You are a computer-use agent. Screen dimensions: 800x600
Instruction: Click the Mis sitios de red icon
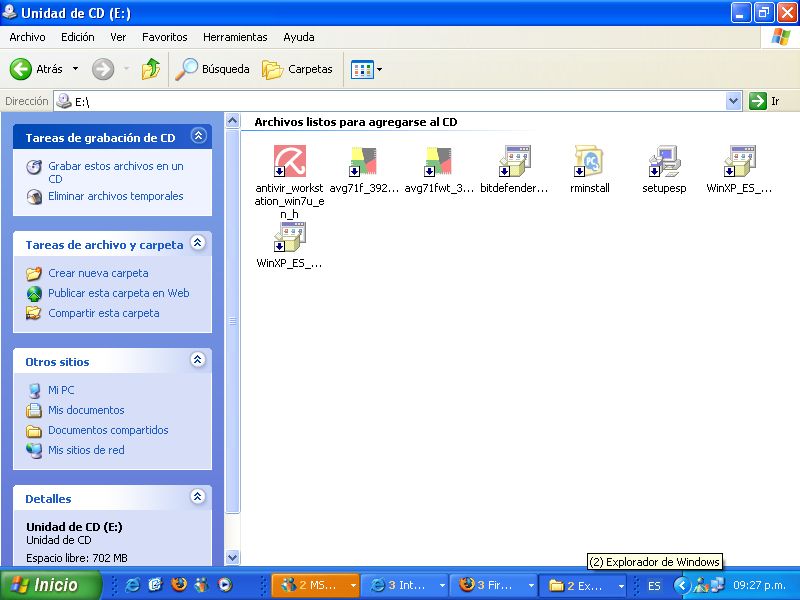tap(34, 450)
